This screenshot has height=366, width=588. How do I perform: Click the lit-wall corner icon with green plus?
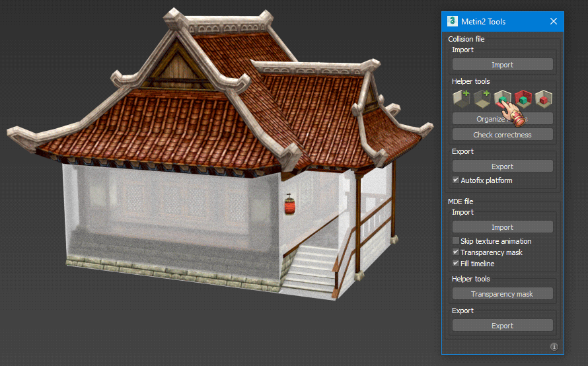point(461,98)
